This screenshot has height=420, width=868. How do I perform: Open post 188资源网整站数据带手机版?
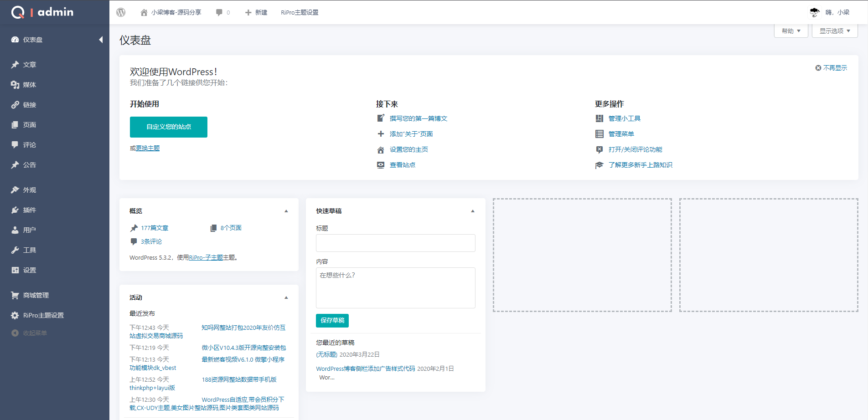pyautogui.click(x=239, y=379)
